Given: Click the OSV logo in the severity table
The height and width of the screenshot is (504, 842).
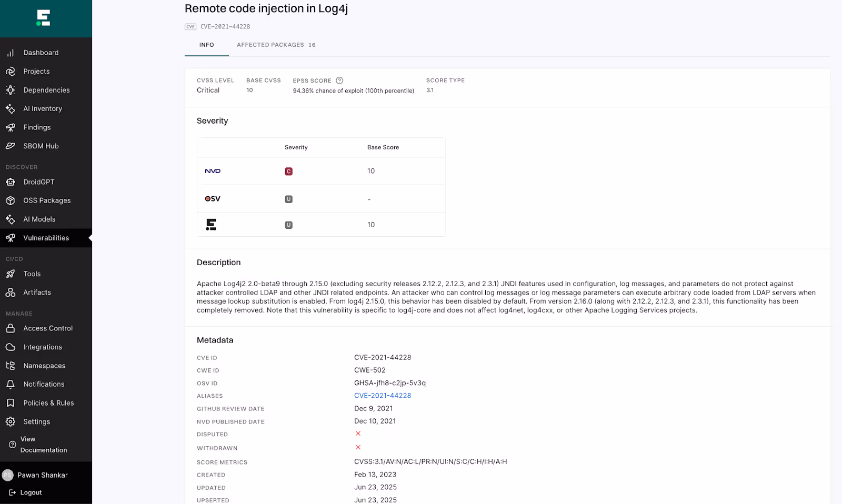Looking at the screenshot, I should click(213, 199).
